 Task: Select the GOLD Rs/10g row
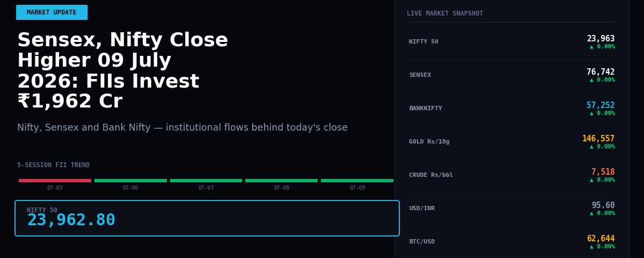(x=512, y=142)
